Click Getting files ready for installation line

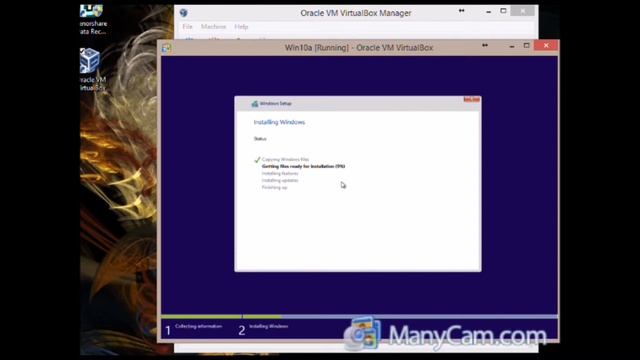coord(303,167)
